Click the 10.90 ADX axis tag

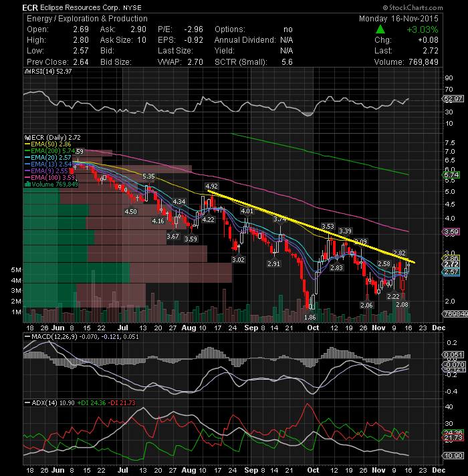[453, 456]
